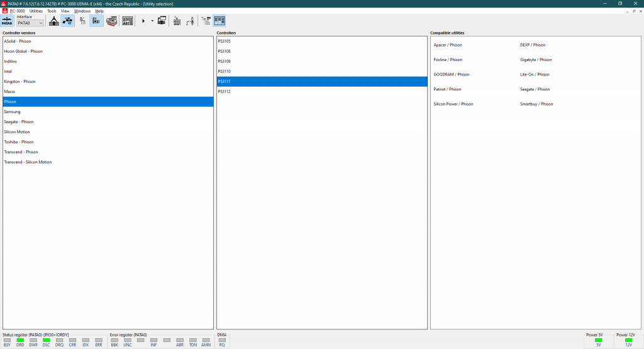Click the AUTO mode toolbar icon
The height and width of the screenshot is (349, 644).
[x=128, y=21]
